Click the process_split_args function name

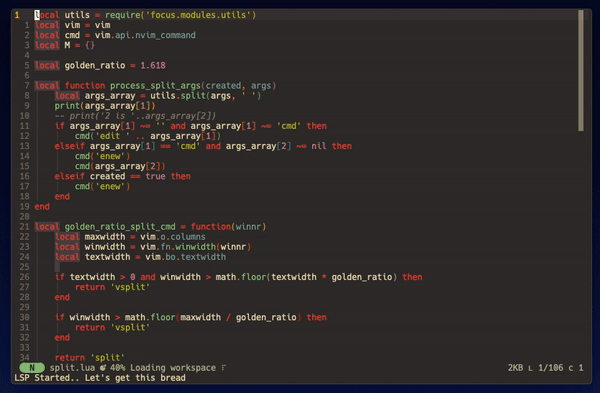click(x=155, y=85)
